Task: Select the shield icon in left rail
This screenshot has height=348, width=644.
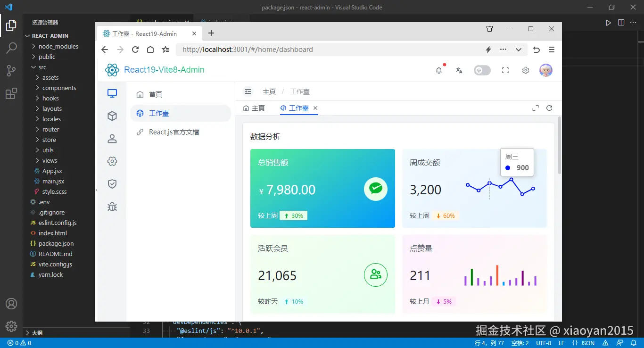Action: (112, 184)
